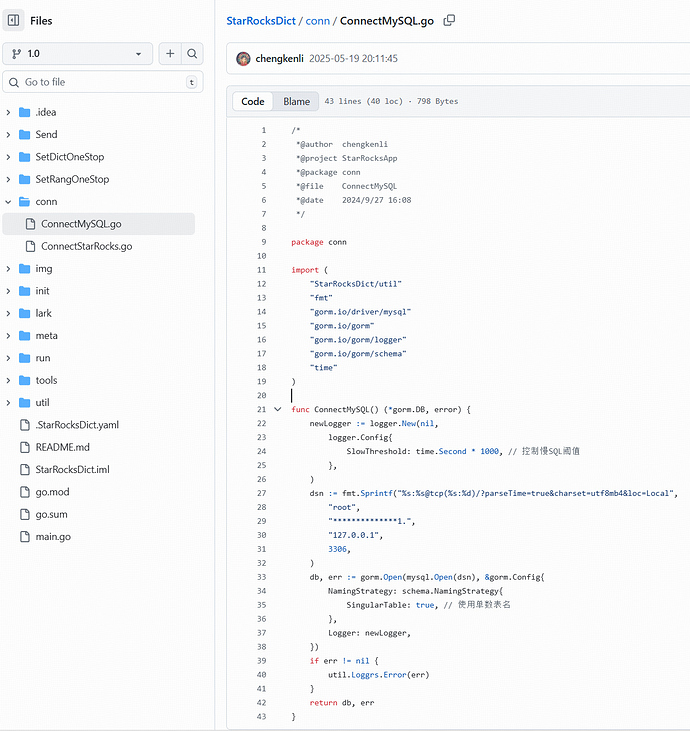Fold the ConnectMySQL function at line 21
The image size is (690, 731).
click(277, 409)
